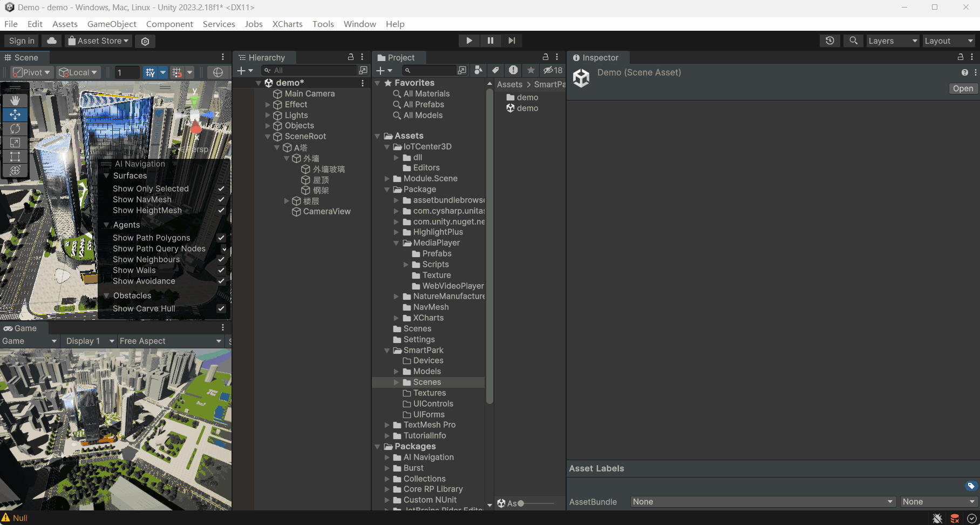
Task: Click the Inspector help icon
Action: pos(965,72)
